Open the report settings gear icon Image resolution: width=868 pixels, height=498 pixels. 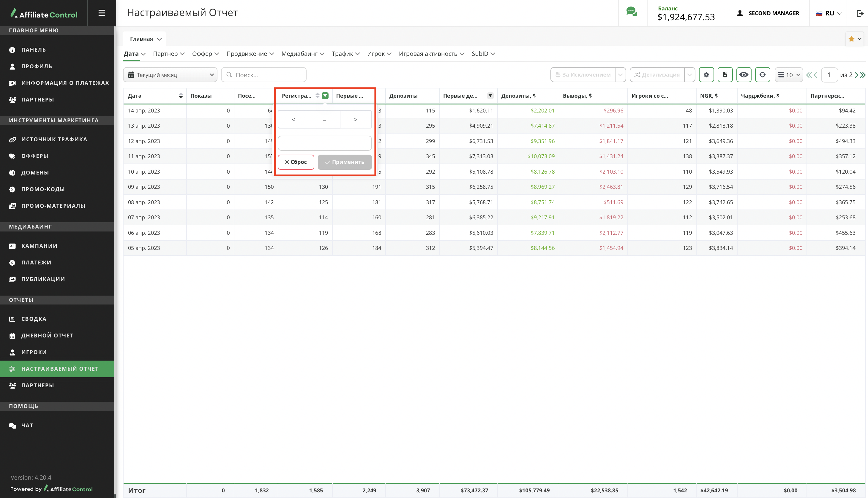tap(706, 74)
